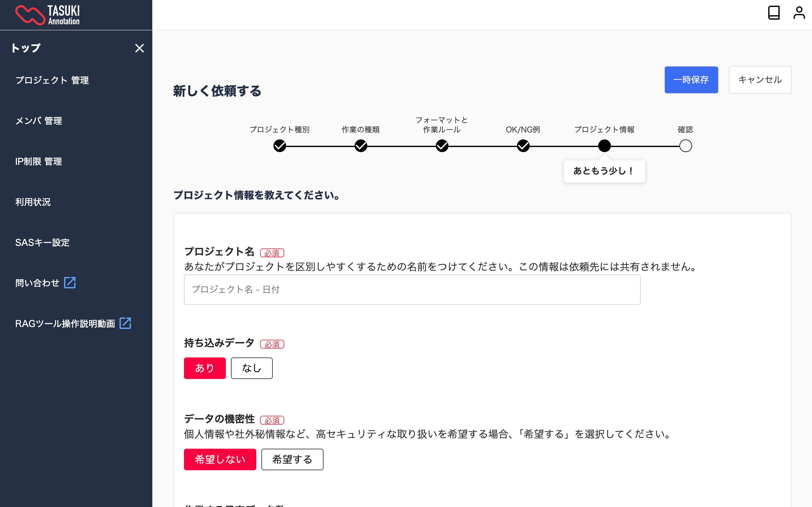Viewport: 812px width, 507px height.
Task: Open the user account icon
Action: [x=799, y=13]
